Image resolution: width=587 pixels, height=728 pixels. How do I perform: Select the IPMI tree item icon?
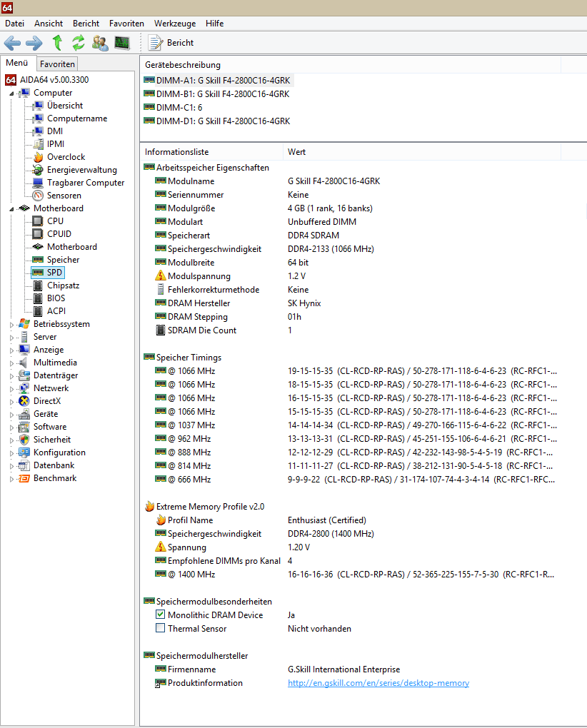pos(38,144)
